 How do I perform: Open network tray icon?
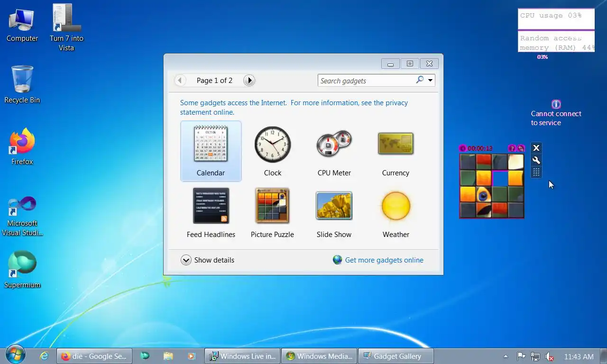click(x=535, y=356)
